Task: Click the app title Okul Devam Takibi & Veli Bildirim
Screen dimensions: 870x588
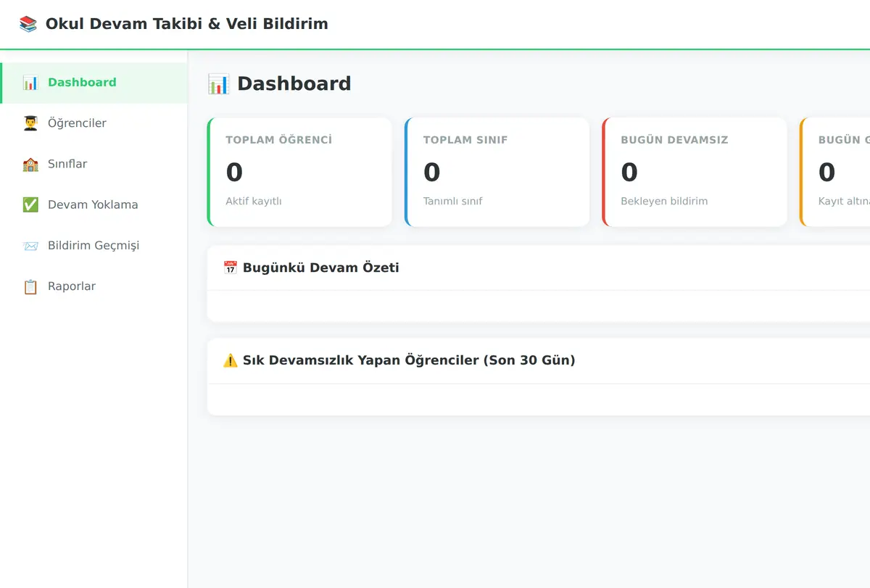Action: click(187, 24)
